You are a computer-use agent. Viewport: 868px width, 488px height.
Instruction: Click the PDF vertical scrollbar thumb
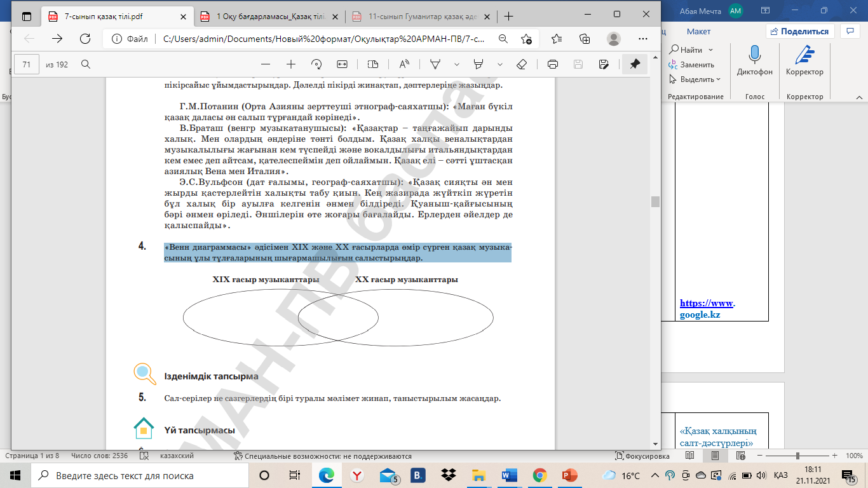(655, 201)
